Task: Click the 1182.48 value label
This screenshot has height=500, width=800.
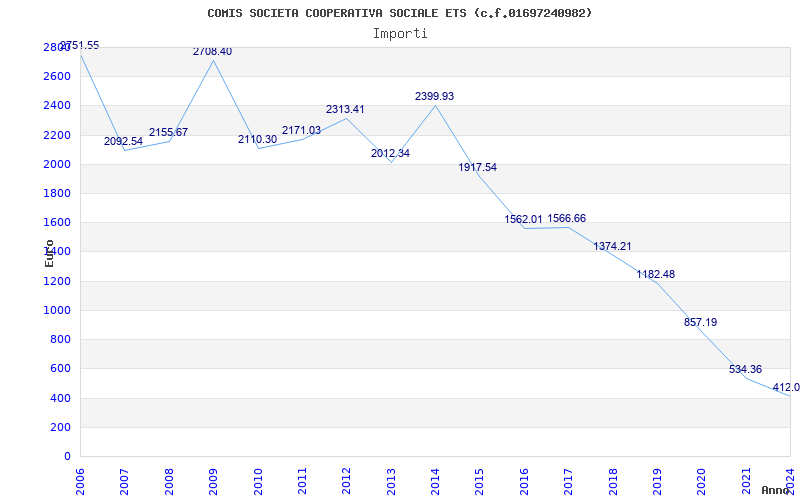Action: 656,274
